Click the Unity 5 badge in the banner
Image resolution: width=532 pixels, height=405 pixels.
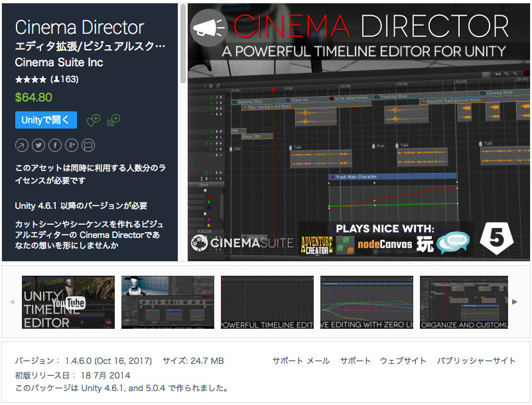coord(497,238)
